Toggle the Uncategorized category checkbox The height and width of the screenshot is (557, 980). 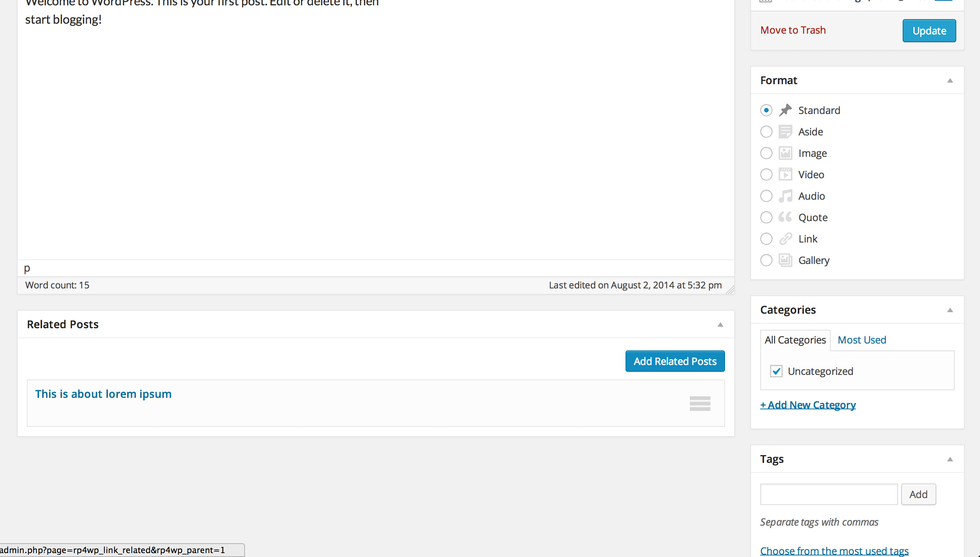(x=777, y=371)
